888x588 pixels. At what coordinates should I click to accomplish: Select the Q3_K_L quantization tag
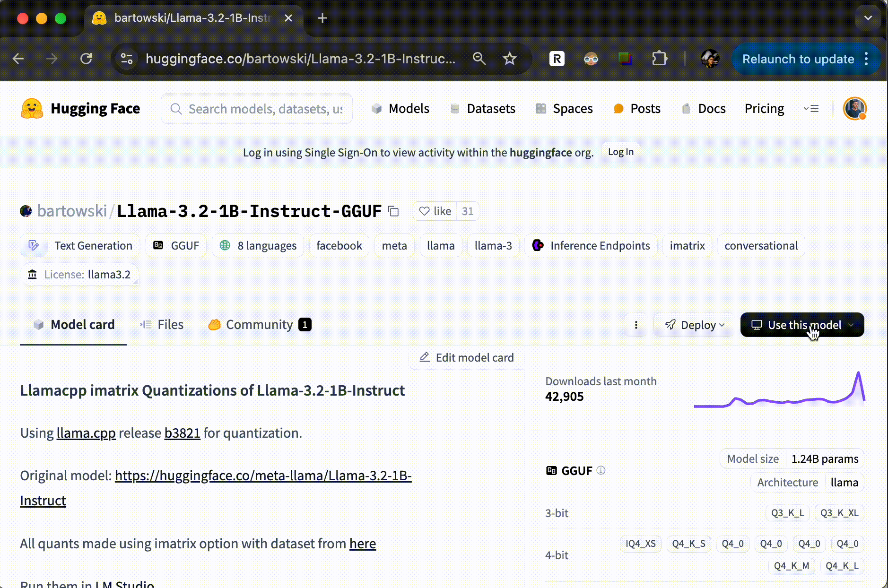tap(787, 513)
